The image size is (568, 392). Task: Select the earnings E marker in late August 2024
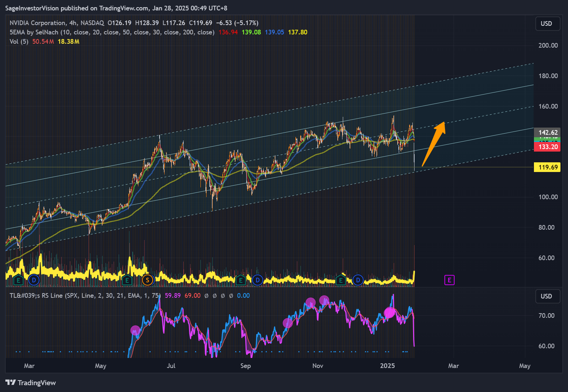coord(241,280)
